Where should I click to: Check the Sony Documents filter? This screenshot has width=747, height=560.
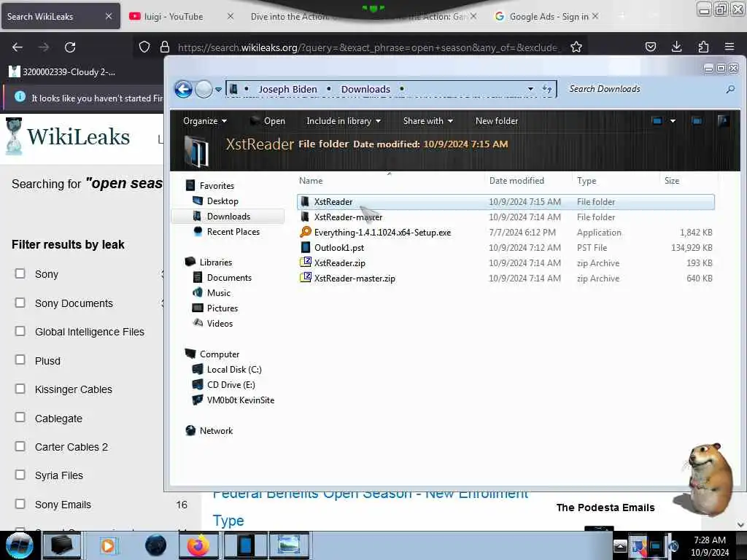(20, 303)
